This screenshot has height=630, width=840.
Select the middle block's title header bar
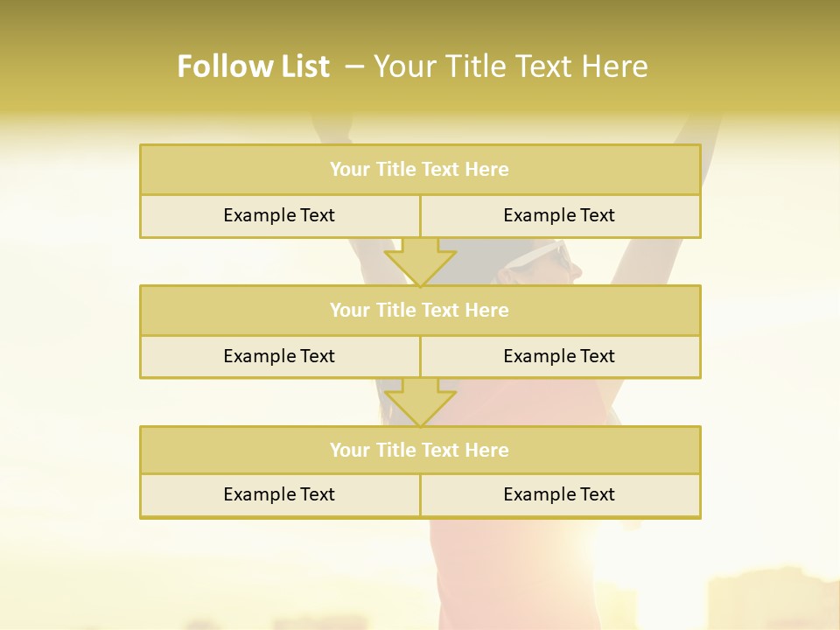(420, 310)
